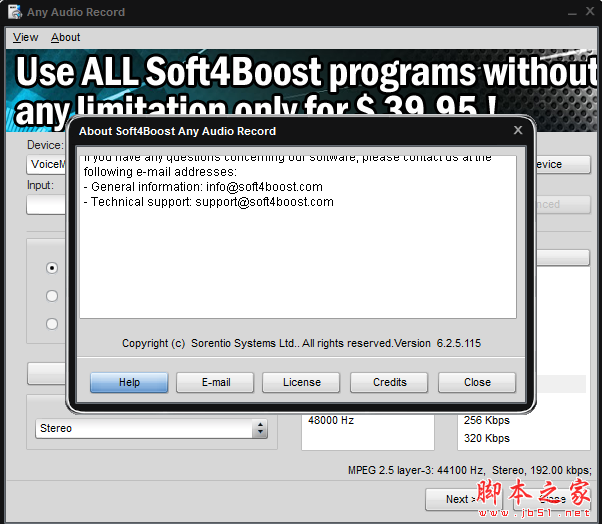The height and width of the screenshot is (524, 602).
Task: Click the Close button in About dialog
Action: click(477, 382)
